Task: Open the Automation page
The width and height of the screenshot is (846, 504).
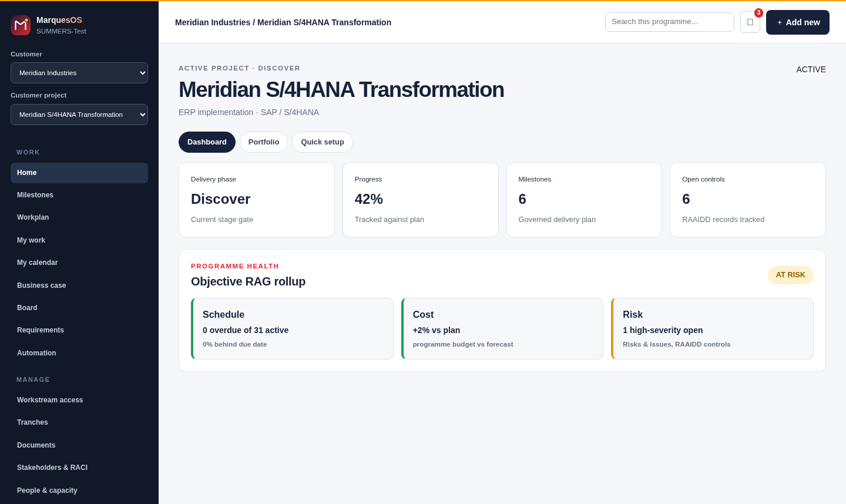Action: pos(79,353)
